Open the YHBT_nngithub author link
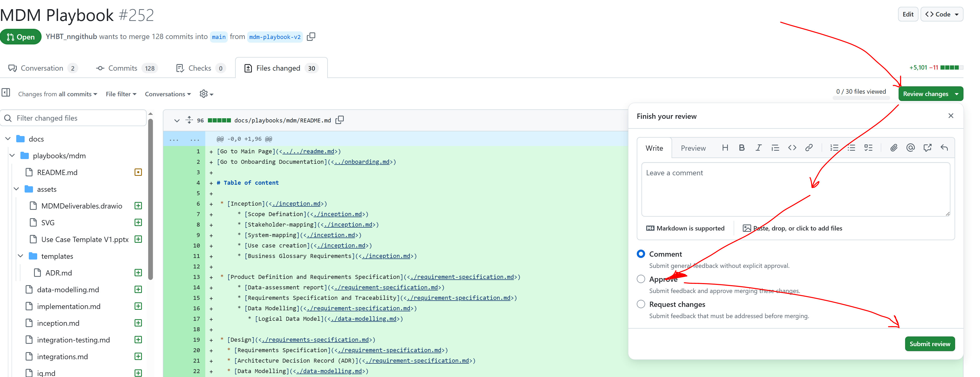This screenshot has width=980, height=377. point(71,36)
